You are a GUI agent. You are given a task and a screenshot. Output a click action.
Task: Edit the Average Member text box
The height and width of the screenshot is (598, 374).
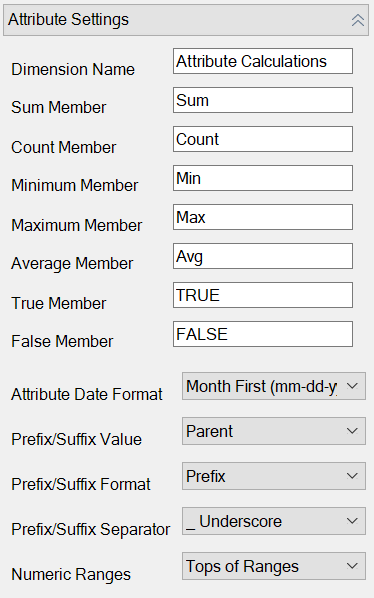point(263,256)
